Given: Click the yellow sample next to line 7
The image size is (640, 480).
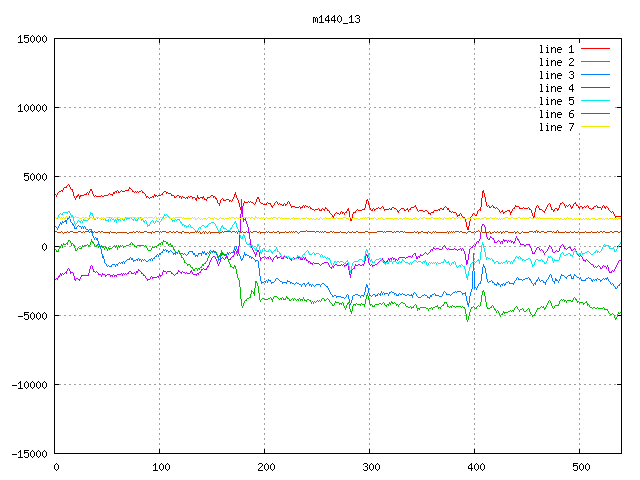Looking at the screenshot, I should [596, 127].
